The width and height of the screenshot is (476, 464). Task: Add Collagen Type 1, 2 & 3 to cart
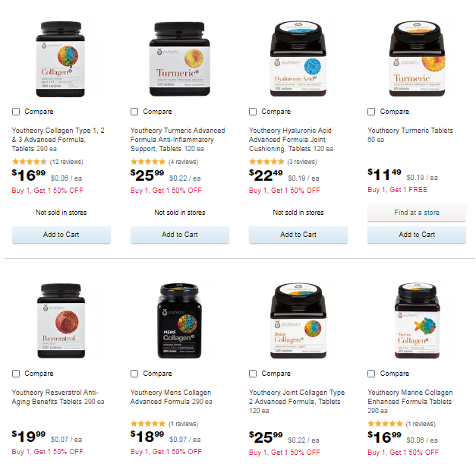[61, 235]
